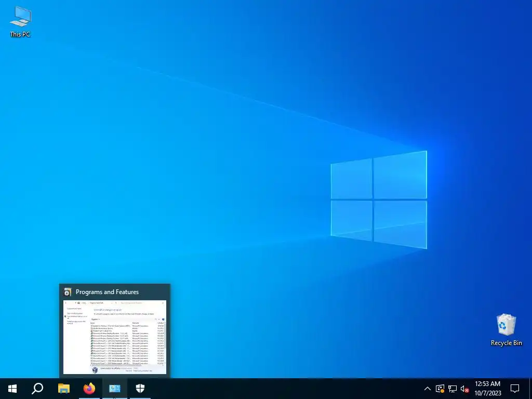Launch File Explorer from taskbar

tap(63, 389)
